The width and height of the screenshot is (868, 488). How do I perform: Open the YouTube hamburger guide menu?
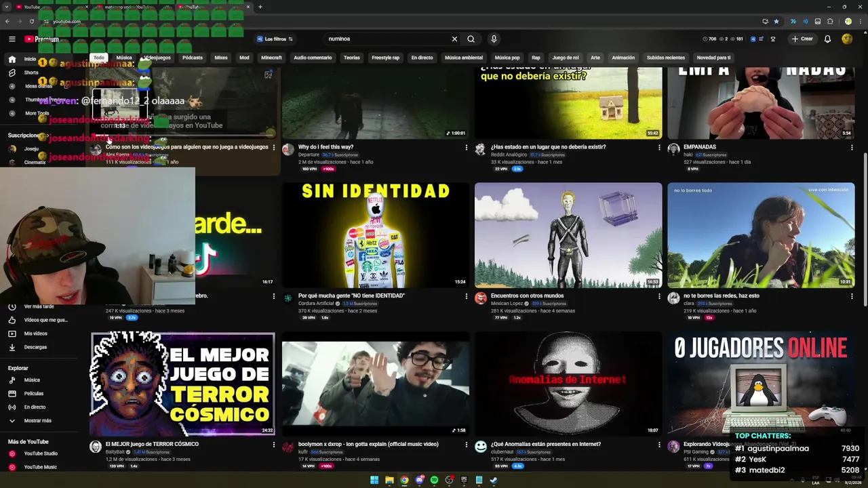12,39
